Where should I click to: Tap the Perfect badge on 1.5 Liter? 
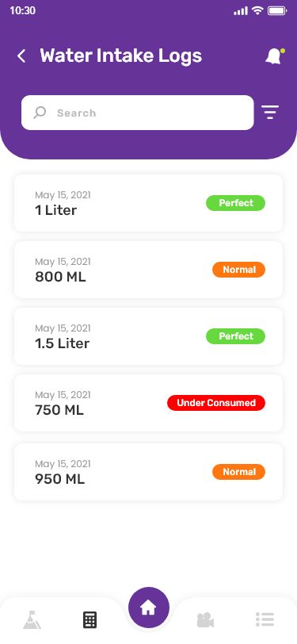tap(235, 336)
